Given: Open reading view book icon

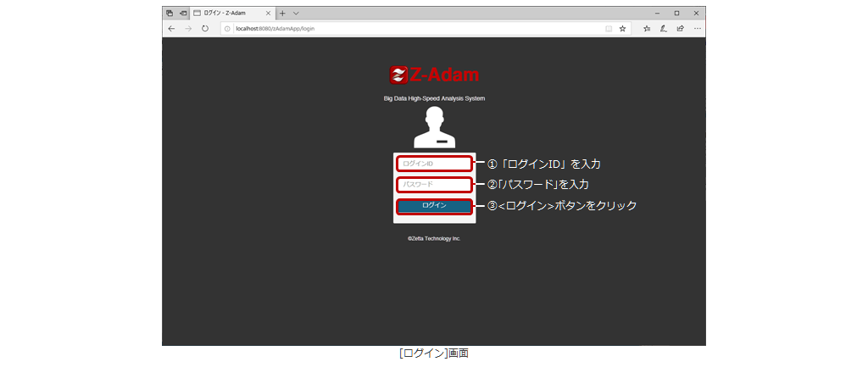Looking at the screenshot, I should (x=609, y=29).
